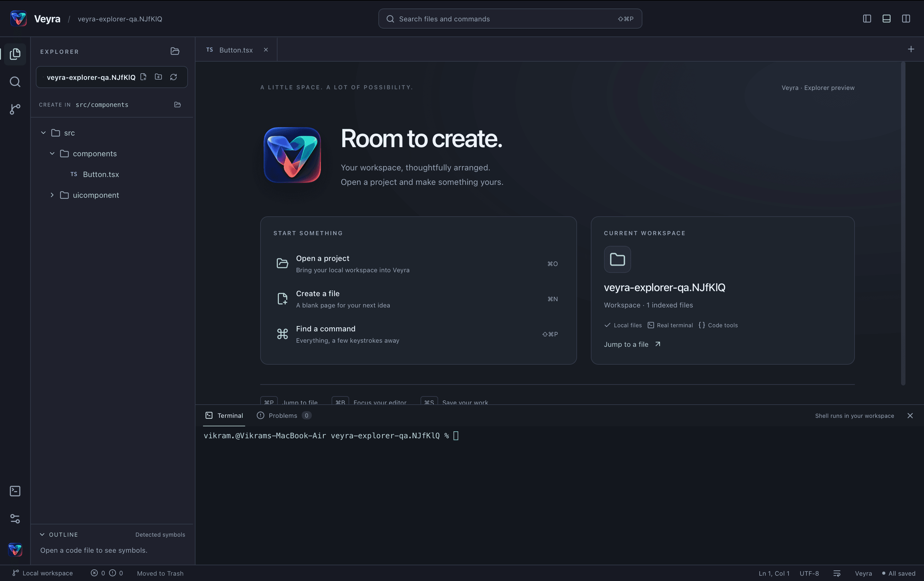
Task: Open the Explorer view in activity bar
Action: [15, 54]
